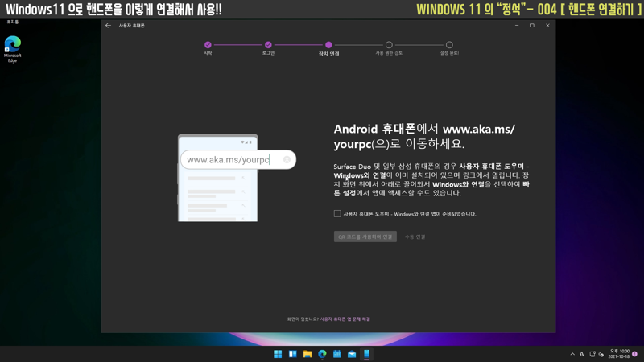Click the Your Phone taskbar icon
The height and width of the screenshot is (362, 644).
tap(366, 354)
